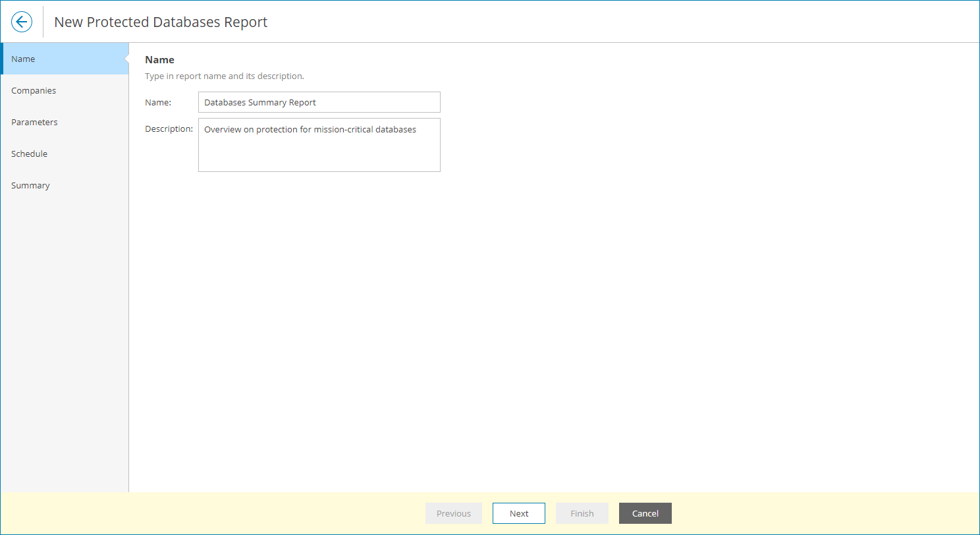Viewport: 980px width, 535px height.
Task: Return to wizard start using circular arrow icon
Action: point(21,21)
